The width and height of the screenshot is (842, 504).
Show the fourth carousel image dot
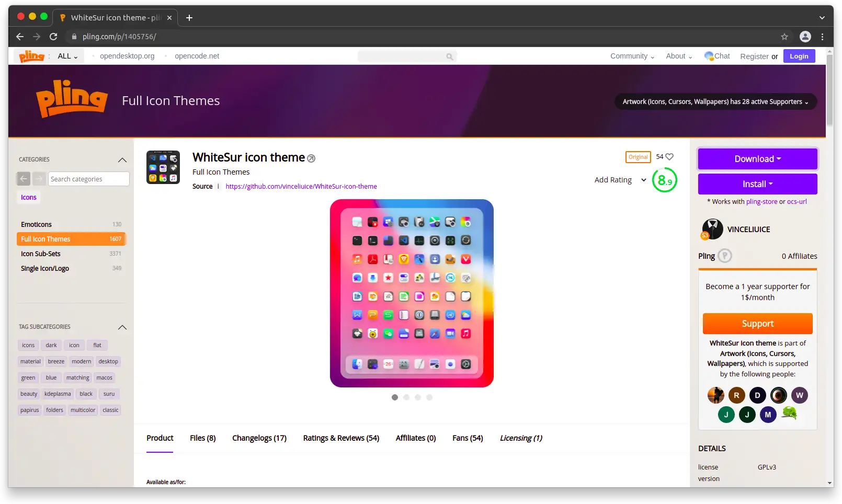tap(429, 397)
